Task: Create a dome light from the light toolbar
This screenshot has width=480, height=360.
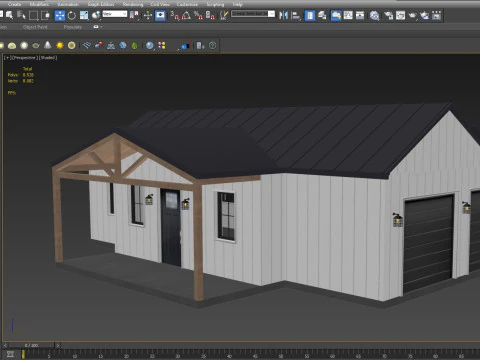Action: click(x=12, y=45)
